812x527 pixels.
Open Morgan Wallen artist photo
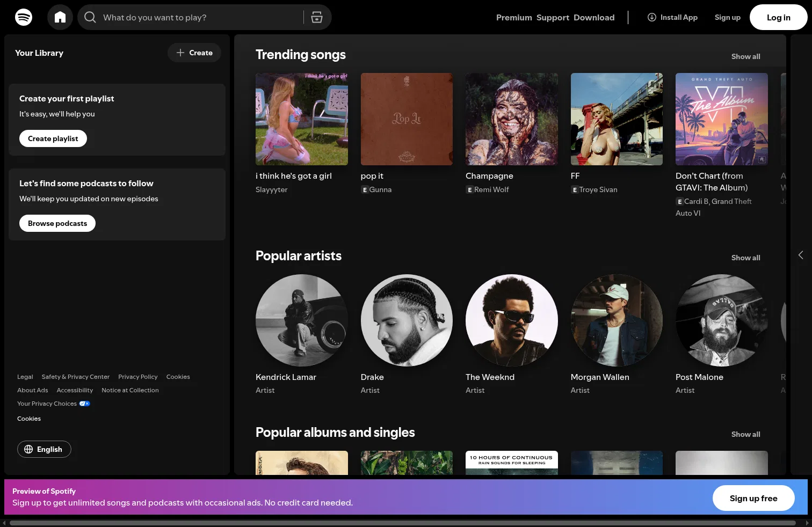617,320
